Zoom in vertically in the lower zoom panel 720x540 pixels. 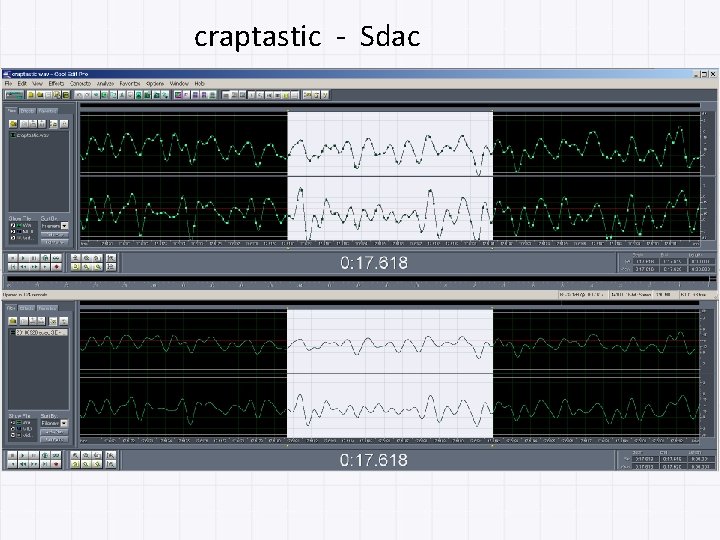(110, 456)
